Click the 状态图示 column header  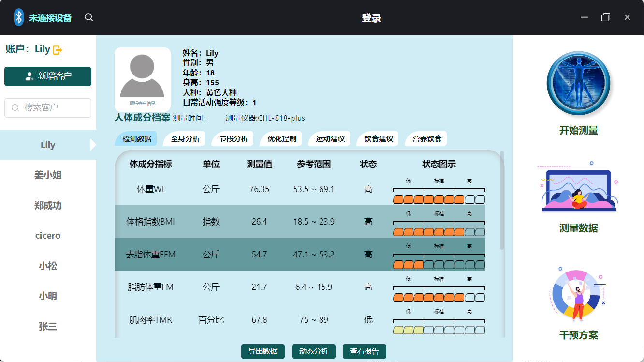[439, 164]
